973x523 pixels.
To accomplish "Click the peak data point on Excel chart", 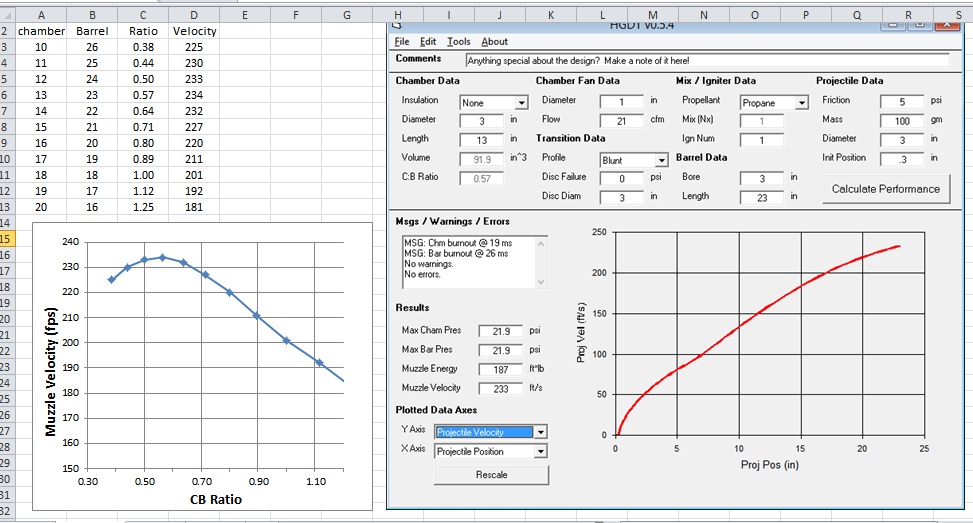I will coord(162,257).
